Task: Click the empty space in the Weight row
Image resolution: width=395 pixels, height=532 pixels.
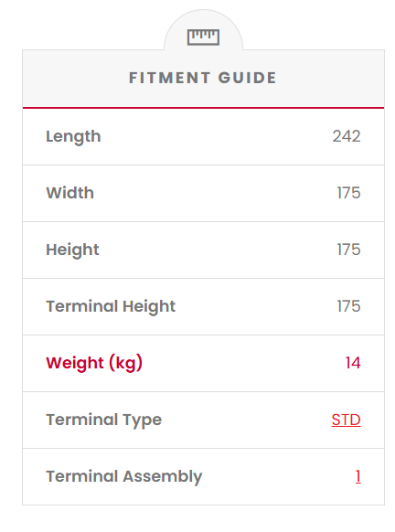Action: click(x=242, y=364)
